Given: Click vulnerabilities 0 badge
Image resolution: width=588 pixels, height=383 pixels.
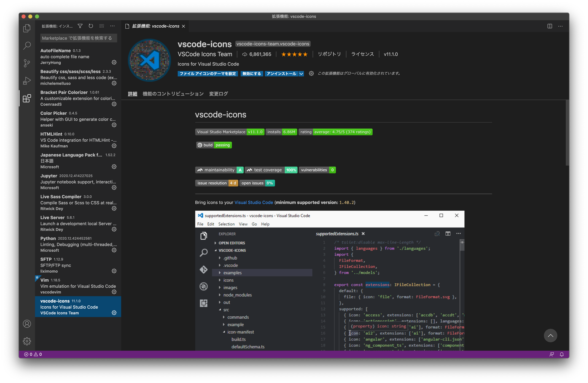Looking at the screenshot, I should click(317, 170).
